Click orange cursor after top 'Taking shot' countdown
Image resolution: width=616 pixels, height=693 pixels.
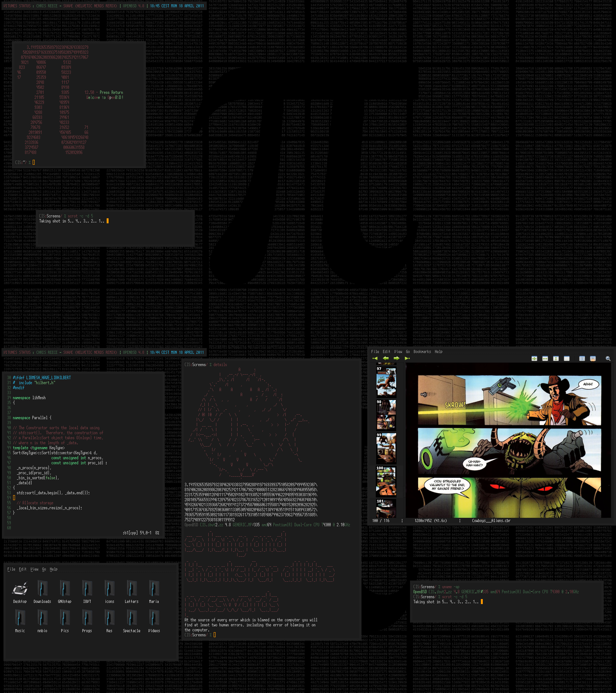point(107,221)
